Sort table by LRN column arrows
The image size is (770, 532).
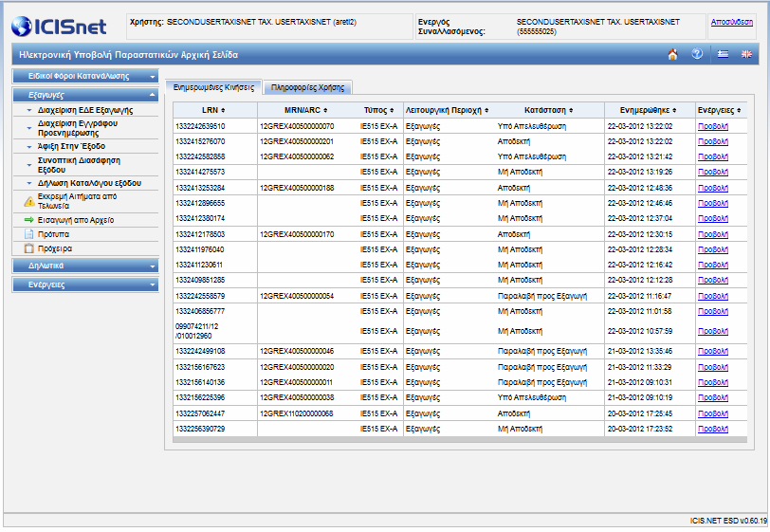pyautogui.click(x=223, y=111)
